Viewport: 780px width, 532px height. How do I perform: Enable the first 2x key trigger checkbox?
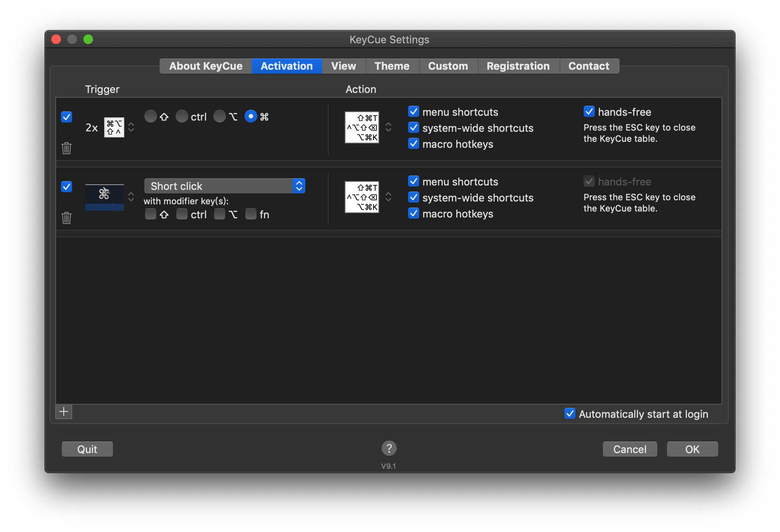(x=67, y=117)
